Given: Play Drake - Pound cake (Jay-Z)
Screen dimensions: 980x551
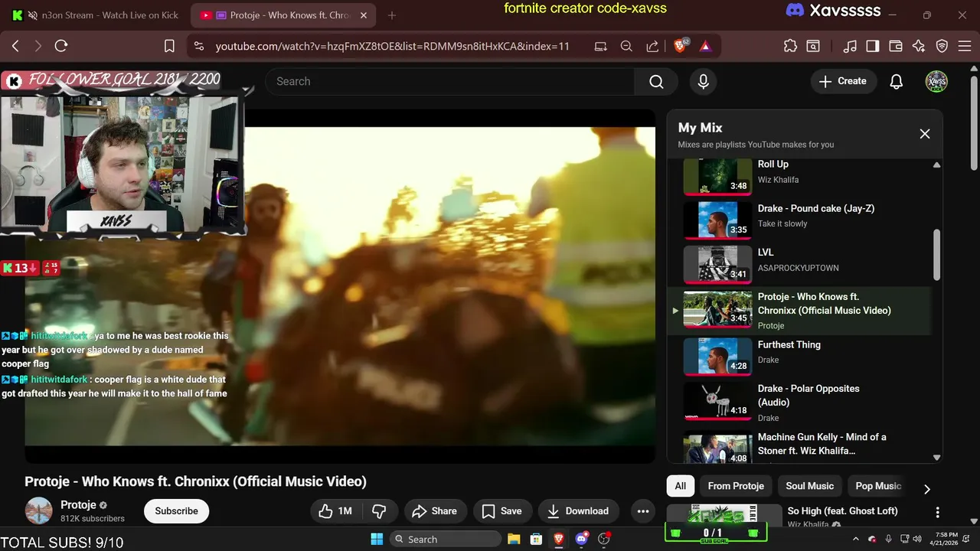Looking at the screenshot, I should (x=799, y=219).
